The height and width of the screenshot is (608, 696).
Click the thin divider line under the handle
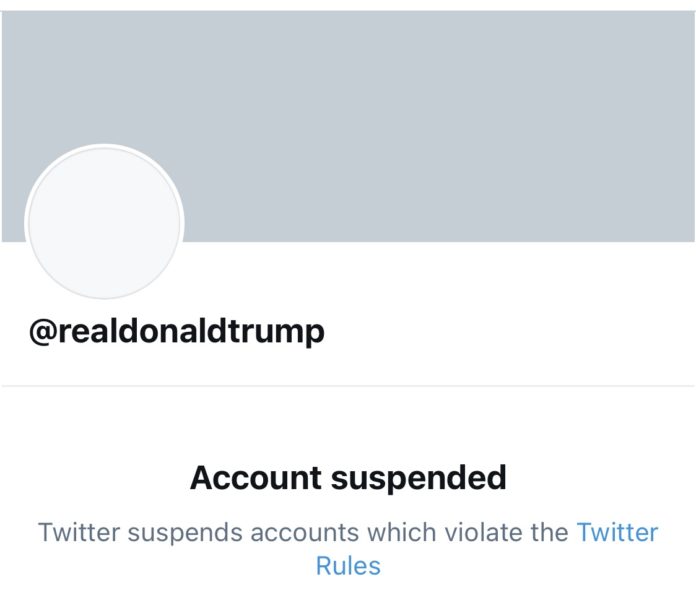(348, 386)
